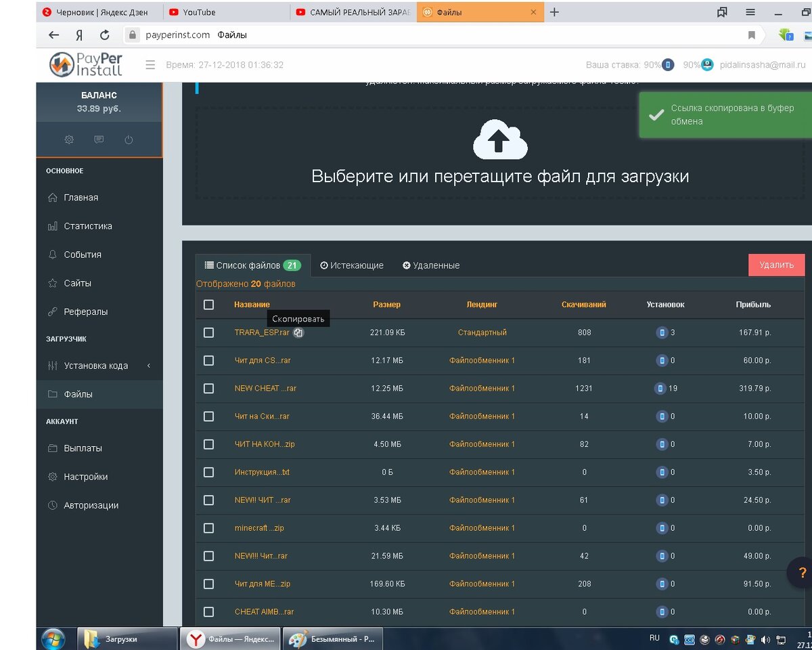The width and height of the screenshot is (812, 650).
Task: Sort by the Скачиваний column header
Action: pos(584,305)
